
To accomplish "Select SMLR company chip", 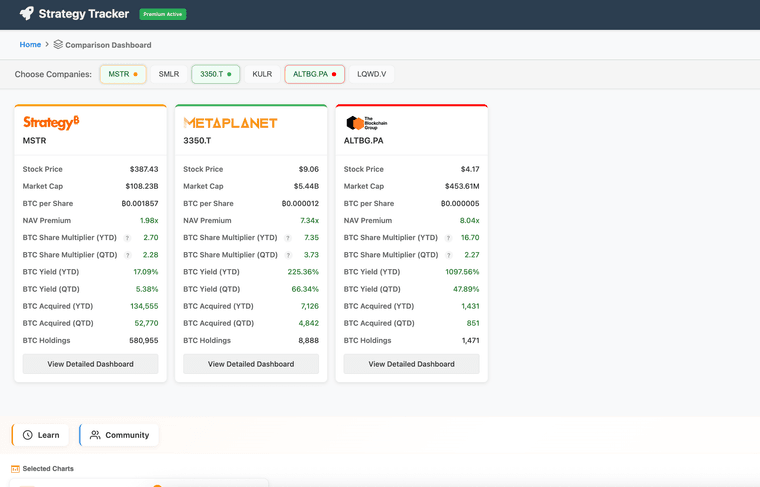I will coord(169,74).
